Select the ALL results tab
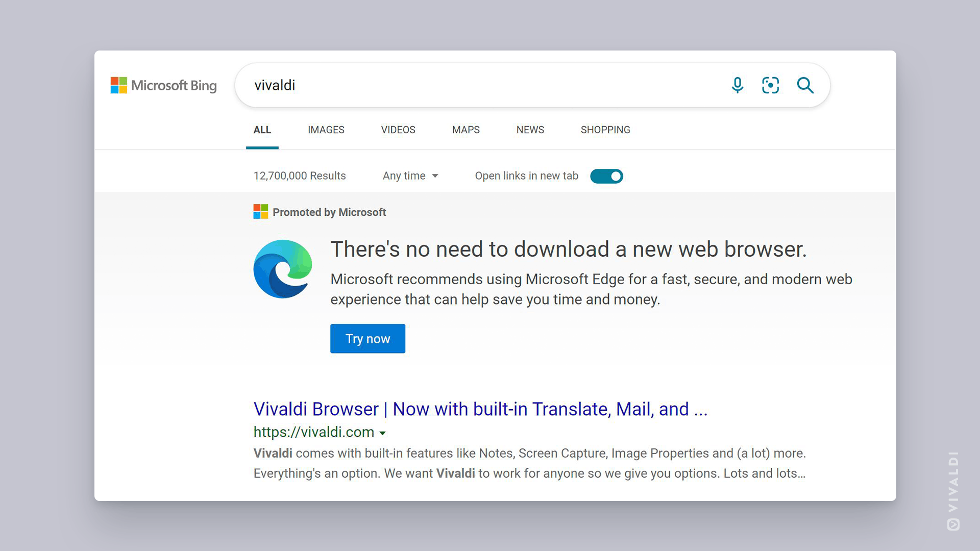Viewport: 980px width, 551px height. tap(262, 129)
